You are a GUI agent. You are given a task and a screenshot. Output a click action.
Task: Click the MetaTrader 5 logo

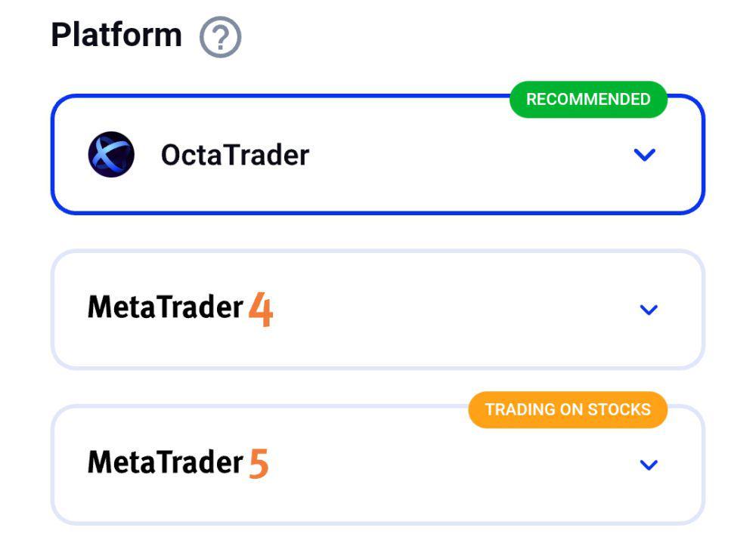tap(178, 463)
